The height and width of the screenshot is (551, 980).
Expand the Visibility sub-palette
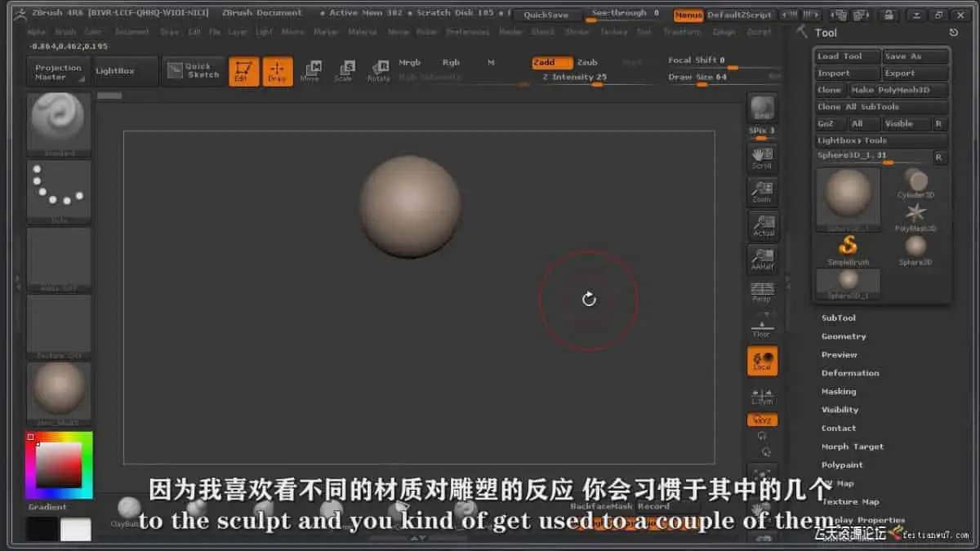840,410
